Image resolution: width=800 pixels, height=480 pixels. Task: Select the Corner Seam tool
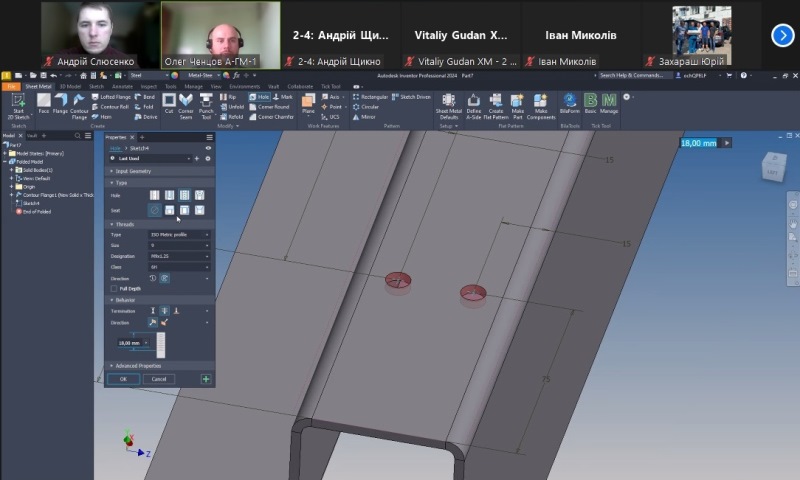pos(186,102)
